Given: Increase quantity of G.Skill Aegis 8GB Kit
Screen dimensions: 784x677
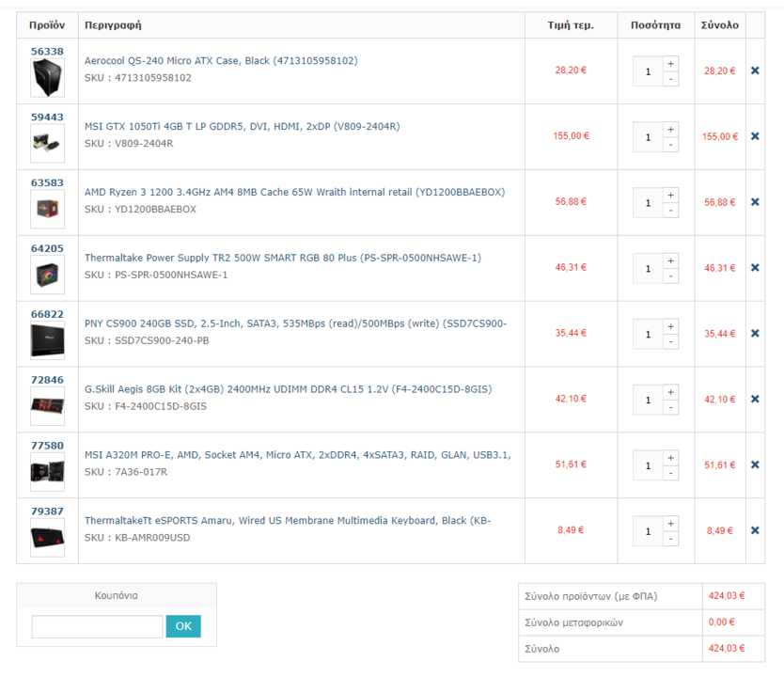Looking at the screenshot, I should click(670, 392).
